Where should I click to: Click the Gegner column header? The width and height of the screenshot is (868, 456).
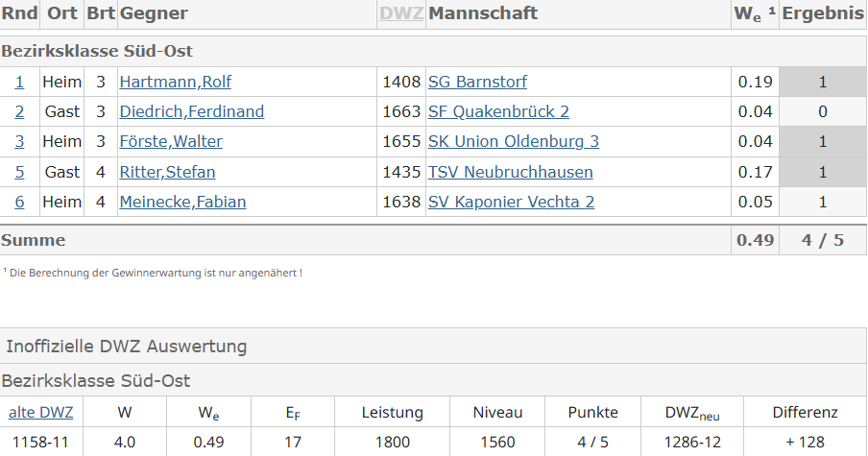(x=154, y=13)
